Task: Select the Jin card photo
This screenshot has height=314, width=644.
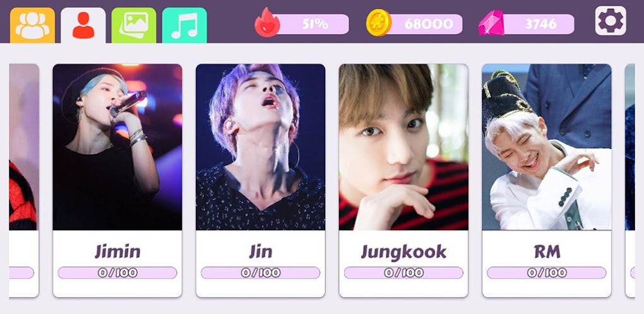Action: (260, 147)
